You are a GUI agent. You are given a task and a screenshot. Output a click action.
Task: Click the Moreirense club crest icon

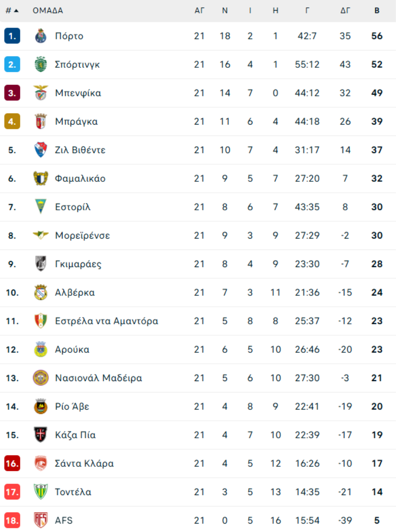click(40, 235)
